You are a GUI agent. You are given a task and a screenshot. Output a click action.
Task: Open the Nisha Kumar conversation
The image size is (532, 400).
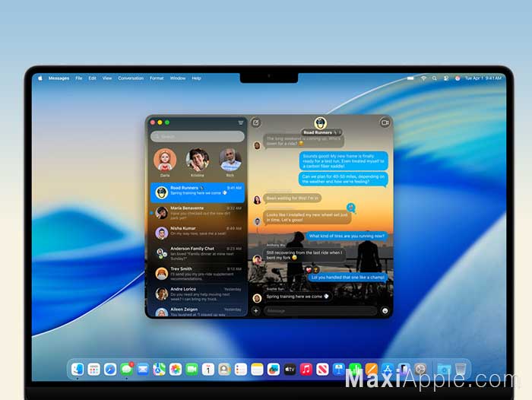click(x=198, y=233)
